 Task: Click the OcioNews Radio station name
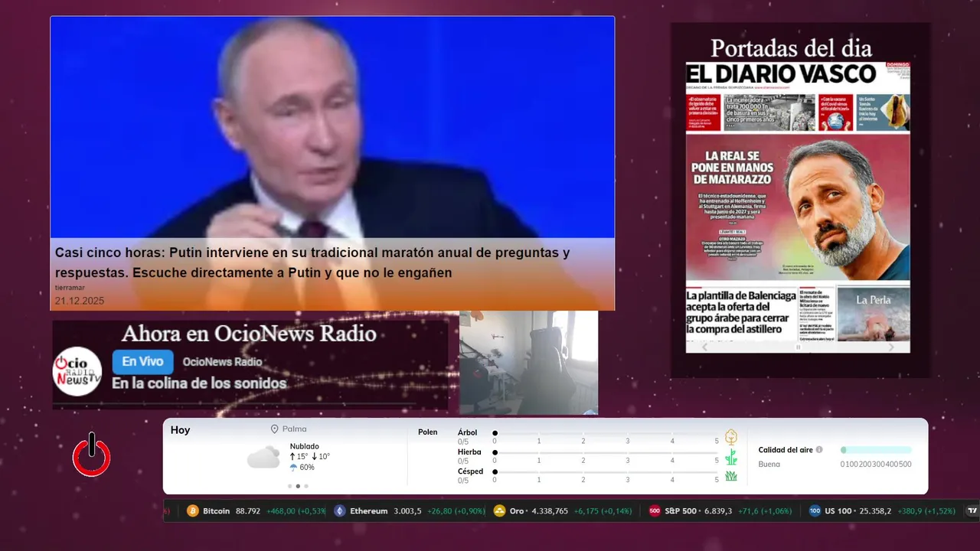(x=222, y=362)
